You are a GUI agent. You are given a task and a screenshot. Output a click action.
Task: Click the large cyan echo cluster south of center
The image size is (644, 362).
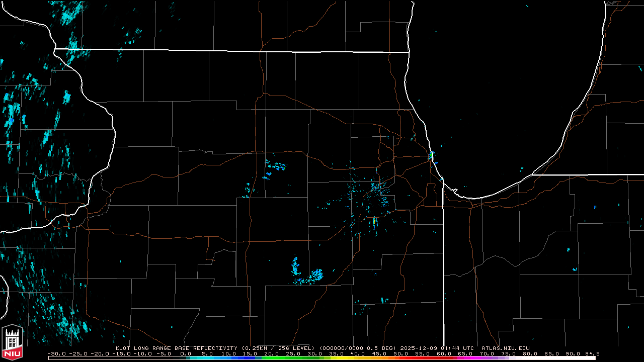point(315,275)
